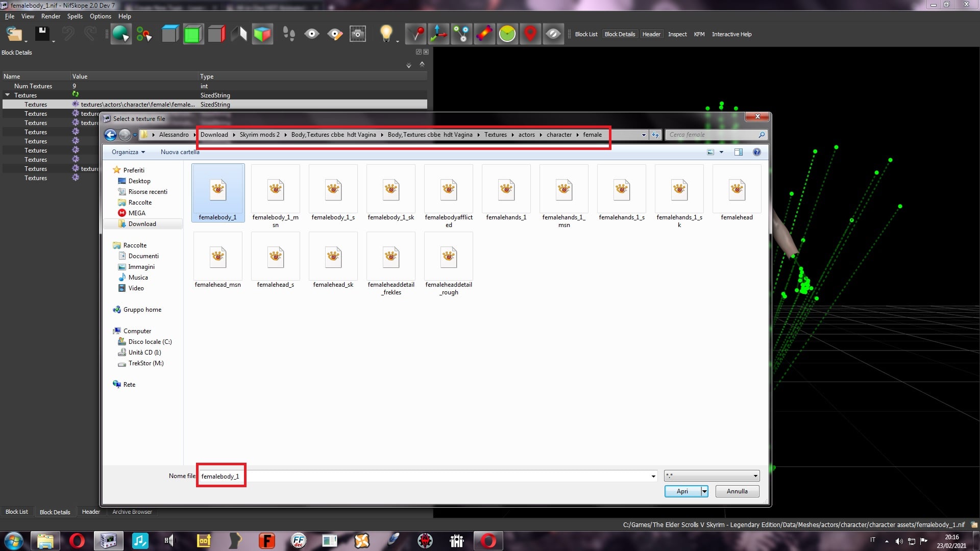Click Nuova cartella button
This screenshot has width=980, height=551.
[180, 152]
